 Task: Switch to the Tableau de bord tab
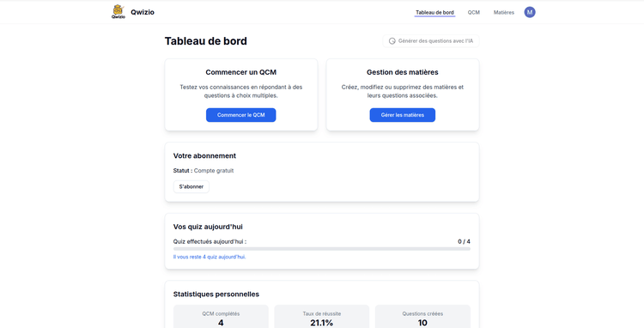(x=434, y=13)
